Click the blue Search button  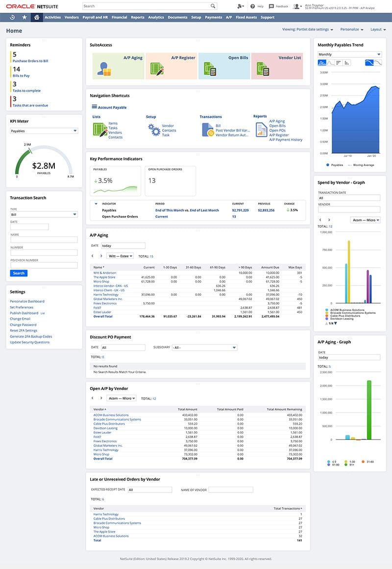(x=19, y=273)
